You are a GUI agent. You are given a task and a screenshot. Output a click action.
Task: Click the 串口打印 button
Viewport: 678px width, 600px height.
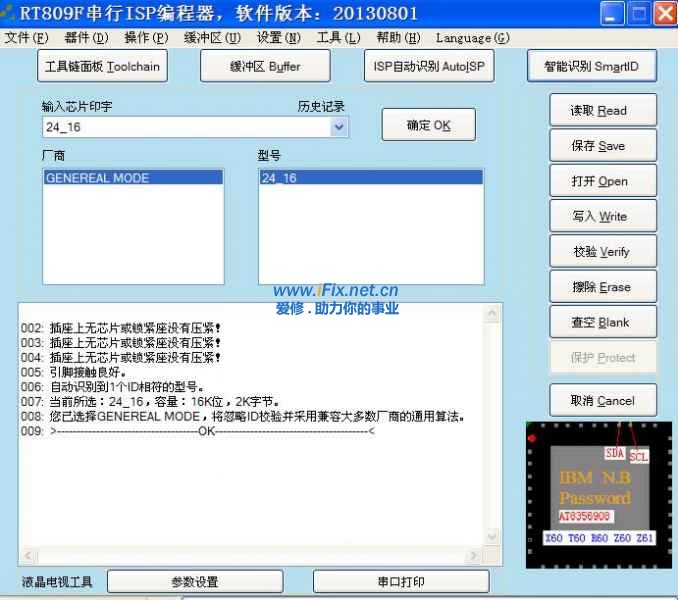point(401,582)
